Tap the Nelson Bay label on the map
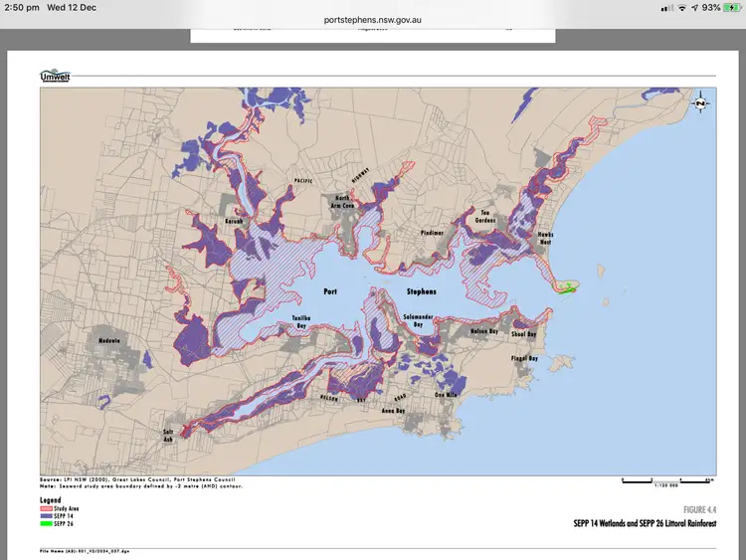 pyautogui.click(x=483, y=331)
